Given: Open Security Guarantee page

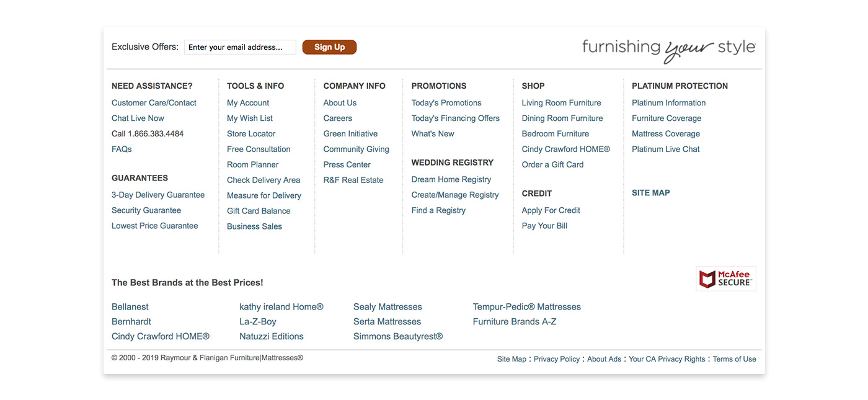Looking at the screenshot, I should point(146,210).
